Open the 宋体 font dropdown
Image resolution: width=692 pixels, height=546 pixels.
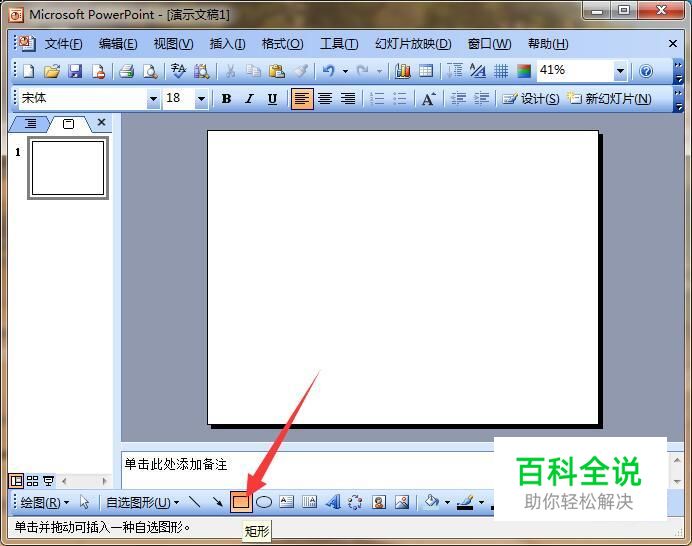click(153, 99)
